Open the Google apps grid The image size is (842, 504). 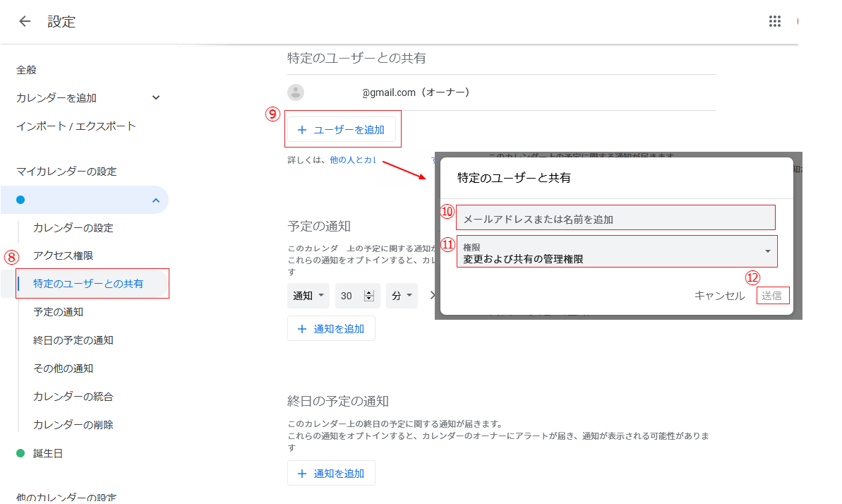coord(774,21)
